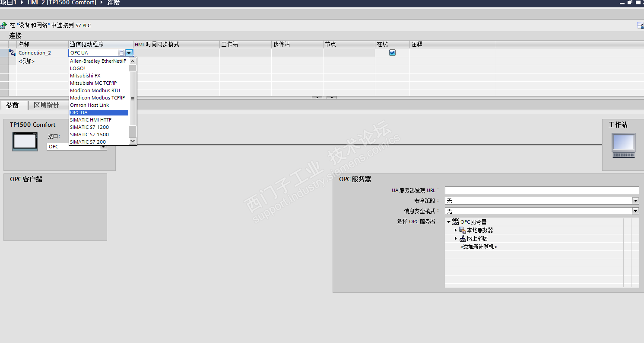Click the driver list scroll up arrow
The height and width of the screenshot is (343, 644).
pos(133,61)
